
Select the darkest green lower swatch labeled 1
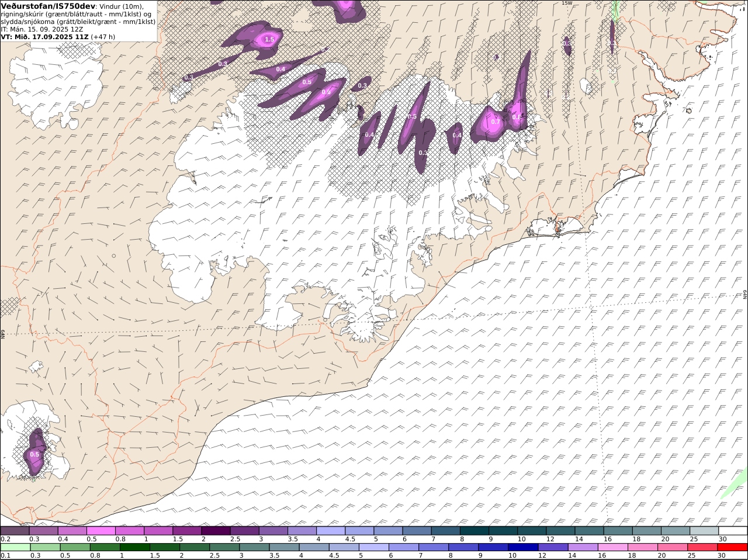click(x=134, y=548)
